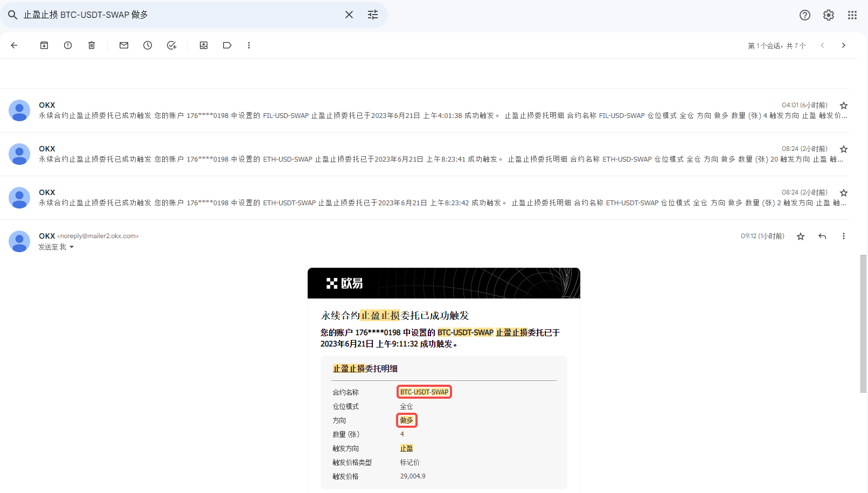The width and height of the screenshot is (868, 493).
Task: Open the Labels menu
Action: 227,45
